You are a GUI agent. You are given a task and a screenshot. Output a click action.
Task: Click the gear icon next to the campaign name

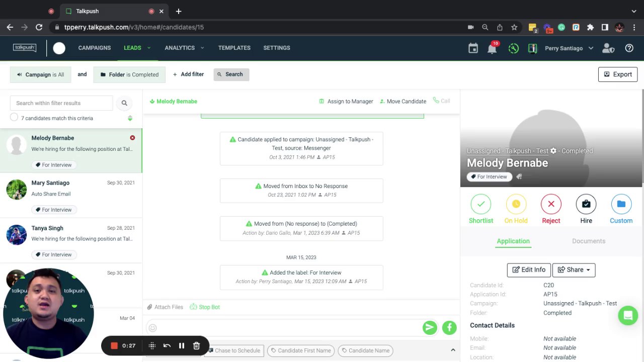point(553,151)
